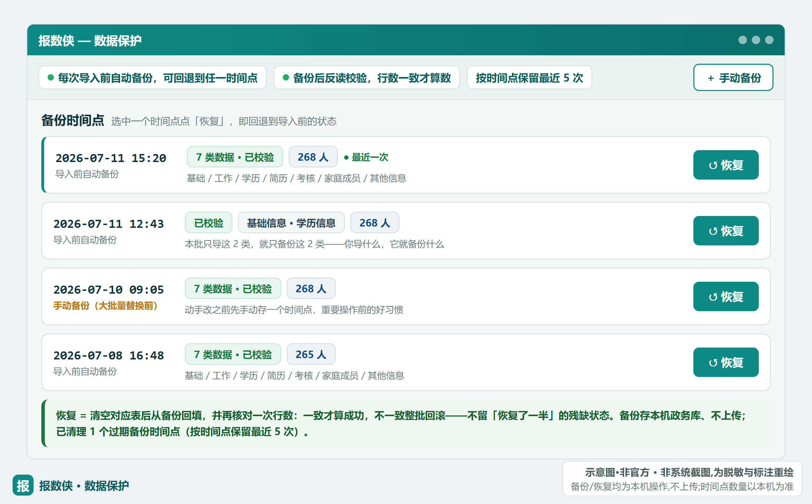Click the 本批只导这 2 类 description text
Image resolution: width=812 pixels, height=504 pixels.
click(314, 244)
